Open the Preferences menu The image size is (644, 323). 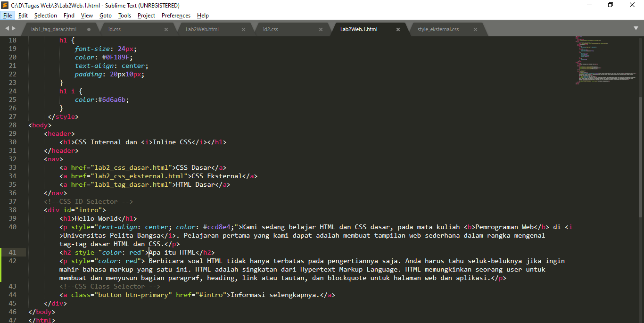pos(175,15)
